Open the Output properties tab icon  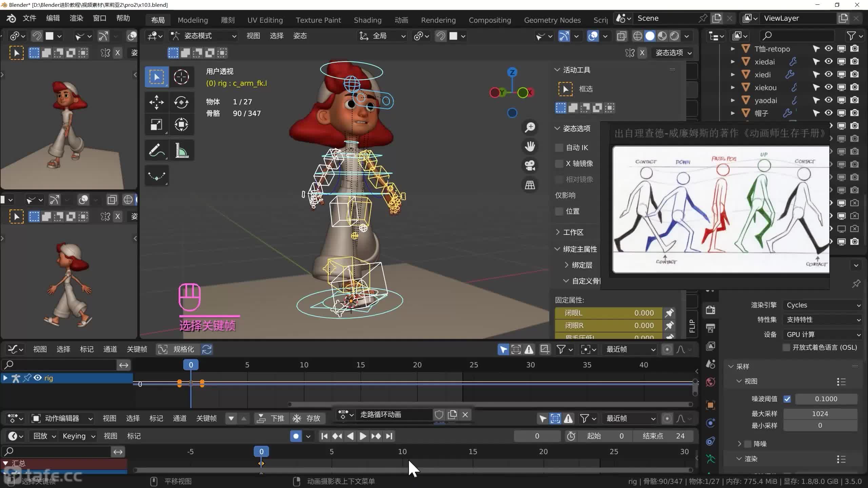pyautogui.click(x=710, y=328)
